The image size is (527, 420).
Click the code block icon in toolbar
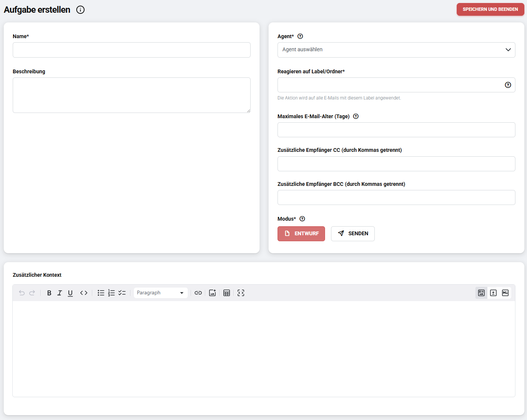pyautogui.click(x=241, y=293)
